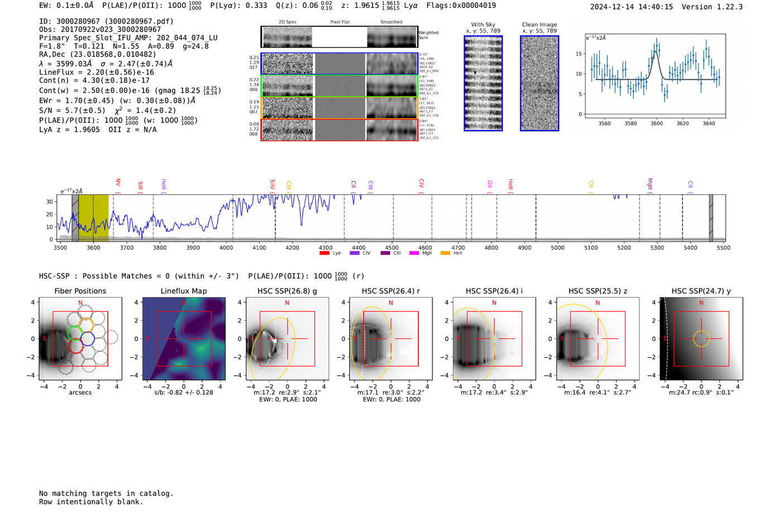Image resolution: width=782 pixels, height=532 pixels.
Task: Click the hatched gray band near 5460
Action: click(x=711, y=218)
